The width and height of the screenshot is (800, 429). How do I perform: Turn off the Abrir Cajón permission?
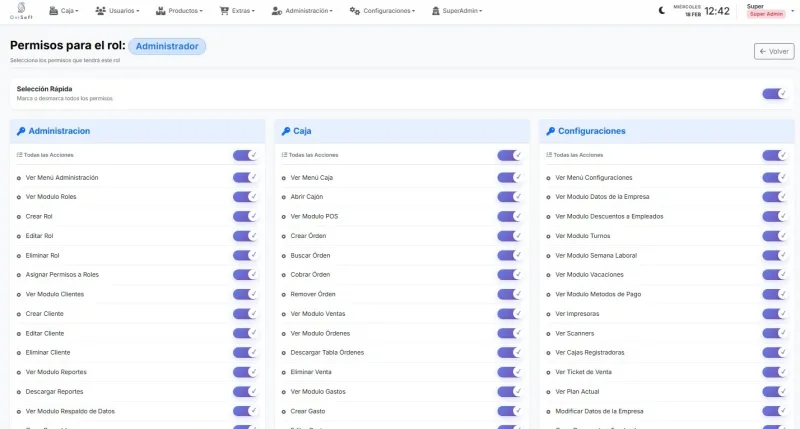click(x=509, y=197)
